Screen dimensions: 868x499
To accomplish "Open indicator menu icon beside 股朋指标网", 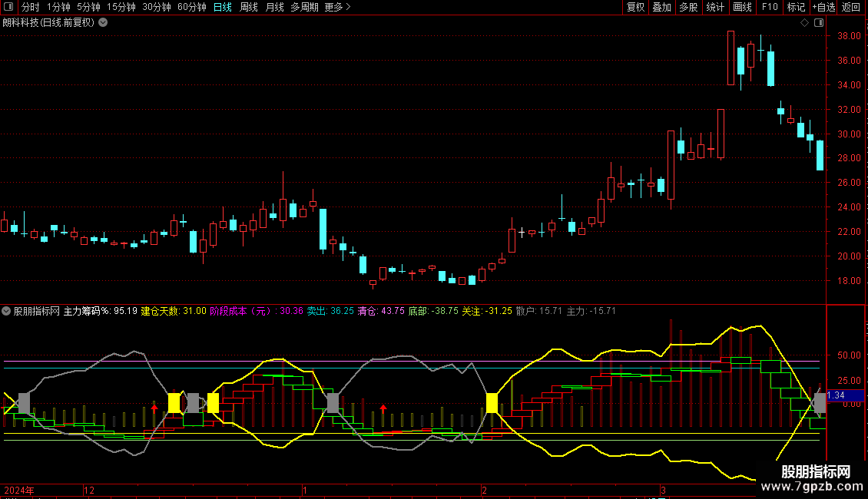I will pyautogui.click(x=6, y=311).
